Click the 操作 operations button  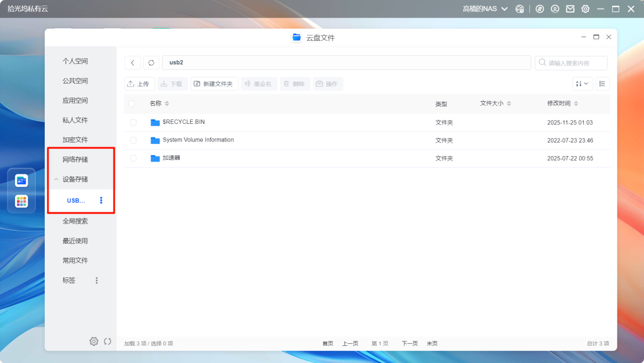pyautogui.click(x=328, y=84)
